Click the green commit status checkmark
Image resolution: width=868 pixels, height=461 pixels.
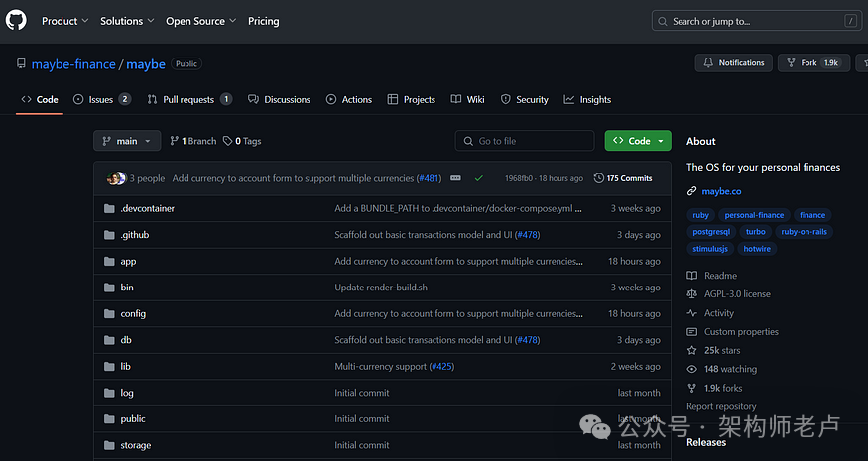[478, 178]
